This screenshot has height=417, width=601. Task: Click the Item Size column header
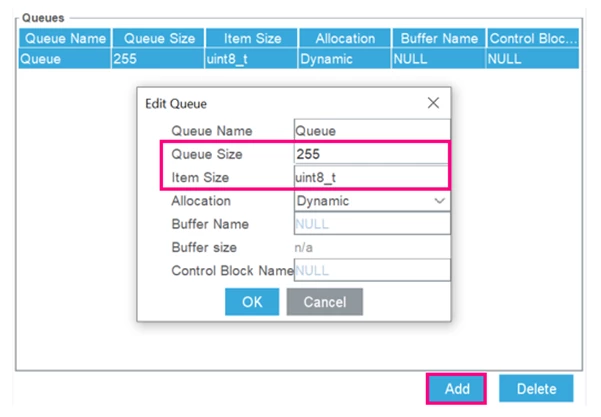(x=252, y=38)
